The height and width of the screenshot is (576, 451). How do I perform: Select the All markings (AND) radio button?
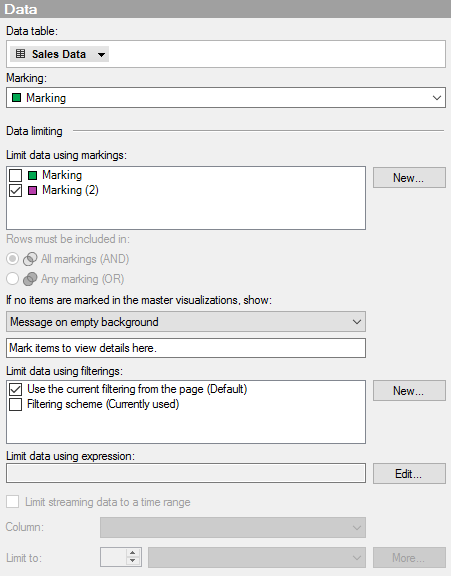(x=12, y=259)
